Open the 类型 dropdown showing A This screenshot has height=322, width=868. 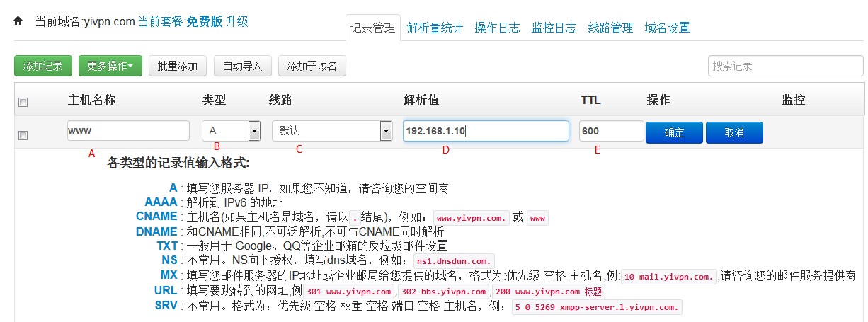coord(232,131)
